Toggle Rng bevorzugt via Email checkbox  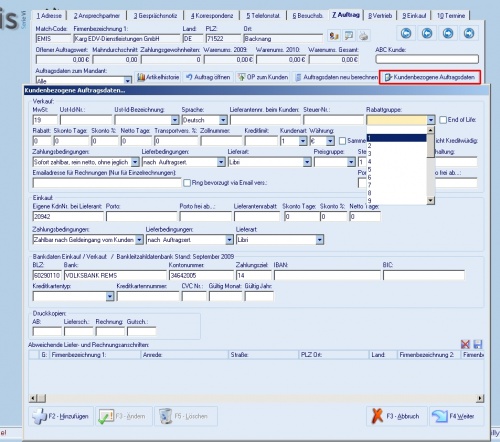187,183
